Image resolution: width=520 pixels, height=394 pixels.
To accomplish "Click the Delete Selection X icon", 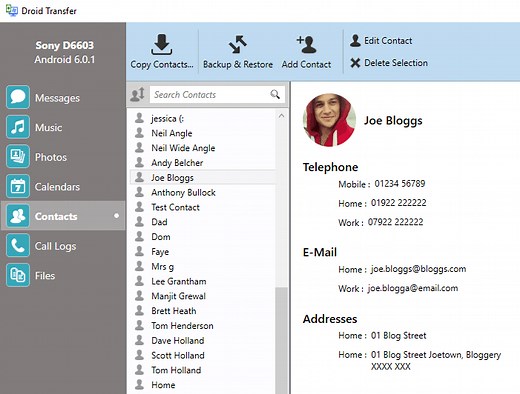I will tap(355, 63).
